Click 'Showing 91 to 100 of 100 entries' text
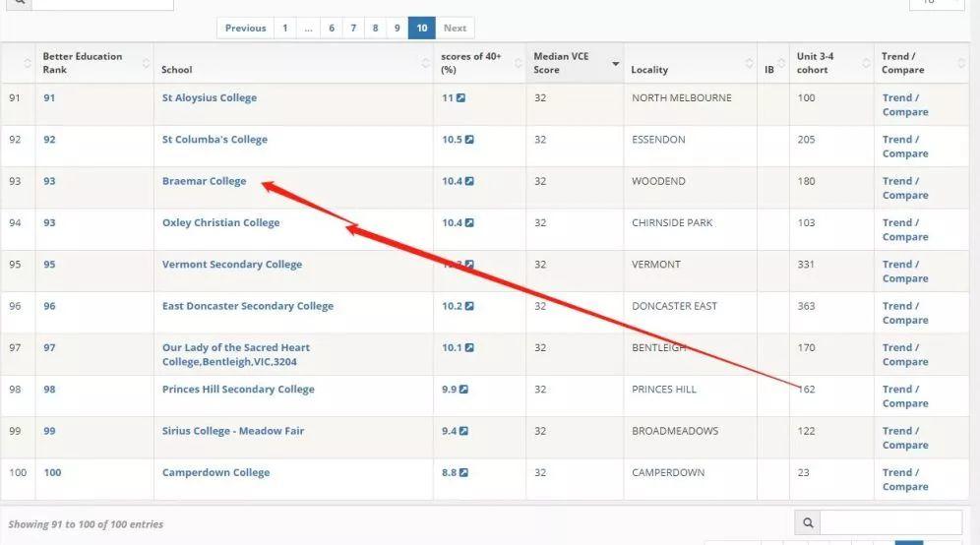The width and height of the screenshot is (980, 545). click(86, 524)
